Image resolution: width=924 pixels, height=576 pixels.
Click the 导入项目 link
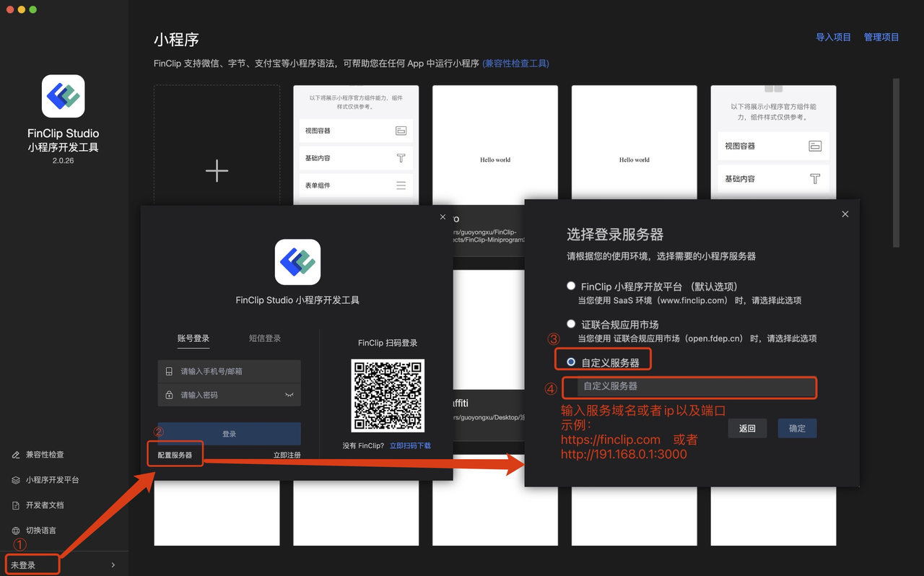(x=833, y=38)
